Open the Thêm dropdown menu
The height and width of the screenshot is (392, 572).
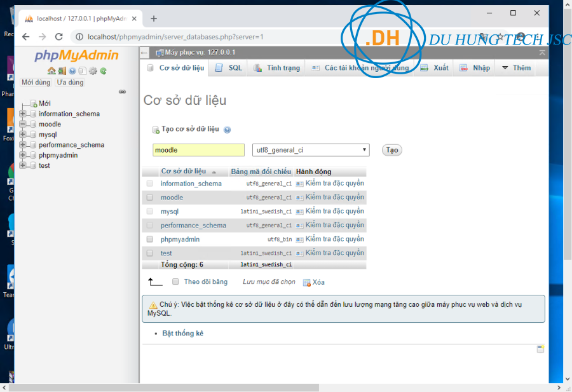point(516,68)
